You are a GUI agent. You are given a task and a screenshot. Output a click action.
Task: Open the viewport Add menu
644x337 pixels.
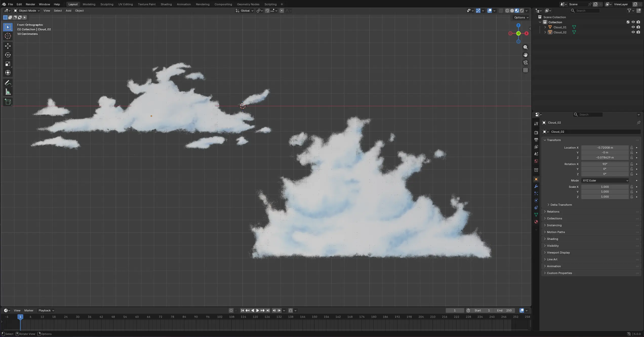click(x=68, y=11)
